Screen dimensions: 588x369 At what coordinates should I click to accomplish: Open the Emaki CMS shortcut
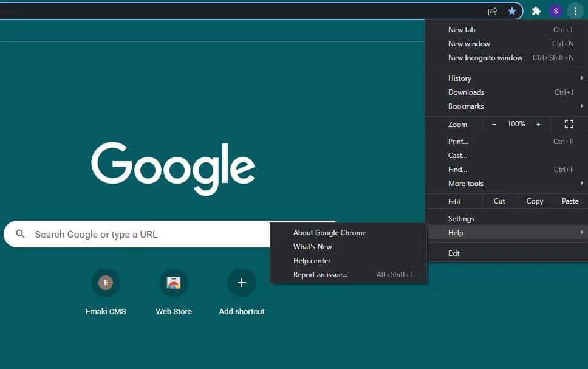[106, 283]
